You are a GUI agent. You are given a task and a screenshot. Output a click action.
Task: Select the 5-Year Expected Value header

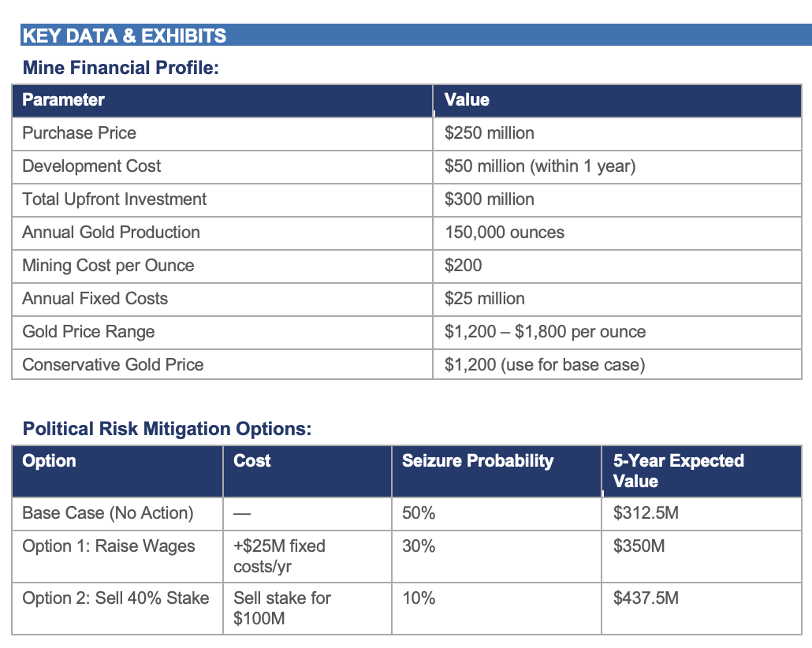[x=701, y=471]
